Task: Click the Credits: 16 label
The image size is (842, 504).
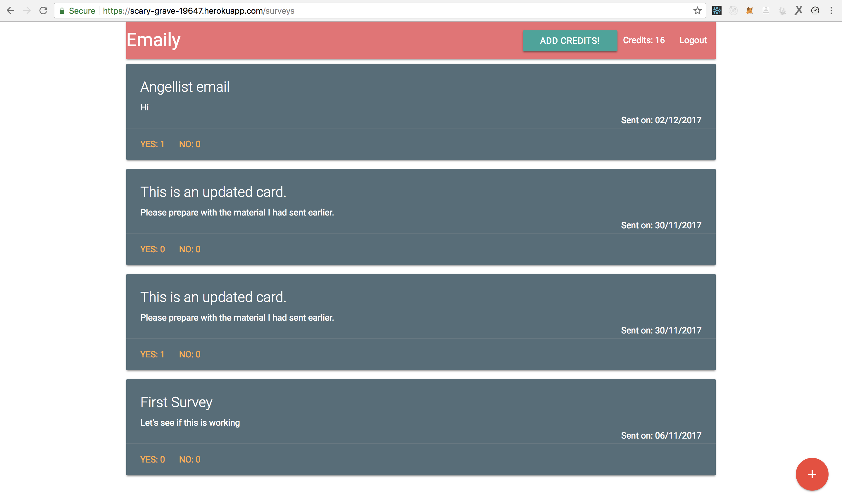Action: pyautogui.click(x=643, y=40)
